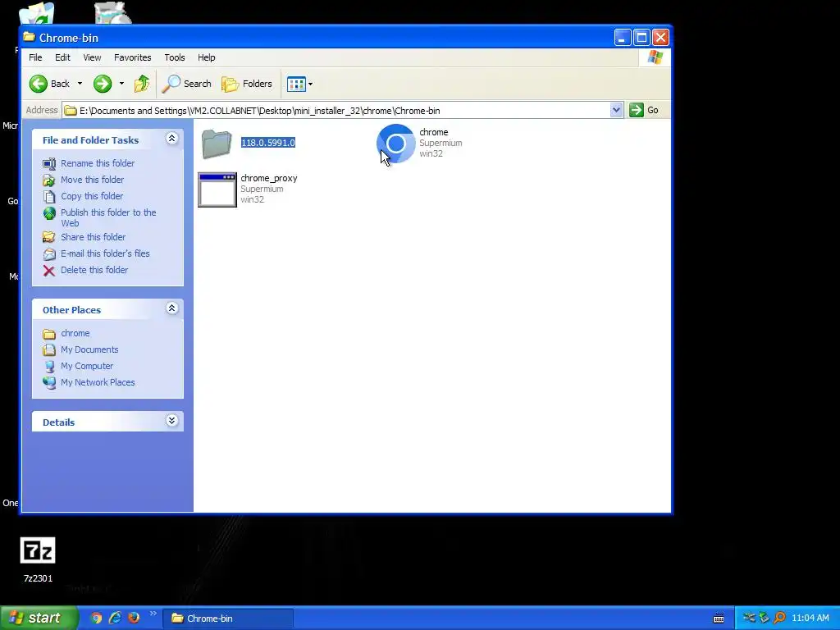Click Copy this folder
This screenshot has height=630, width=840.
pos(92,196)
